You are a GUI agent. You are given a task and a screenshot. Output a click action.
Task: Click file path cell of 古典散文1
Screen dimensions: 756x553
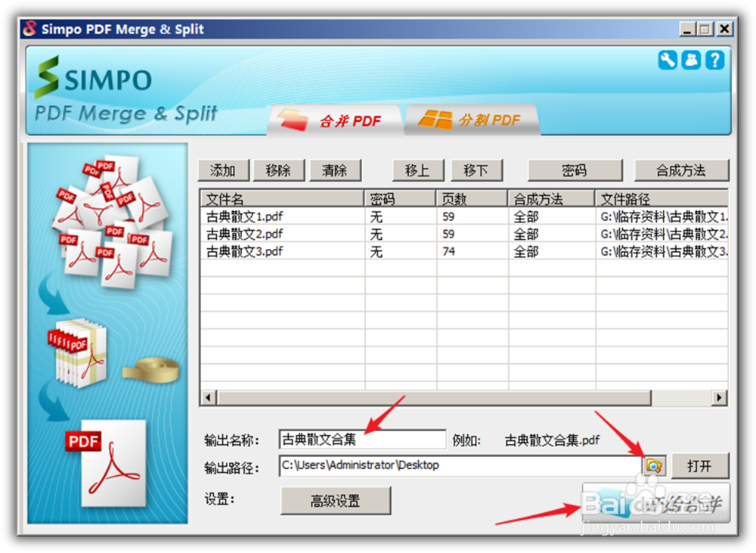coord(664,216)
